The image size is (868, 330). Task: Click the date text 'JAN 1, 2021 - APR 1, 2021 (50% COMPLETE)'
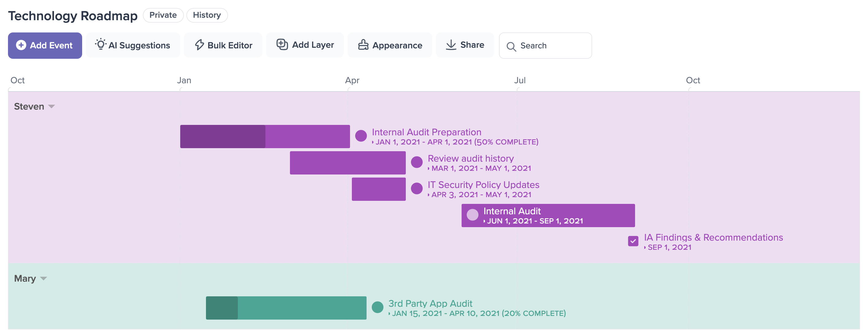click(457, 142)
